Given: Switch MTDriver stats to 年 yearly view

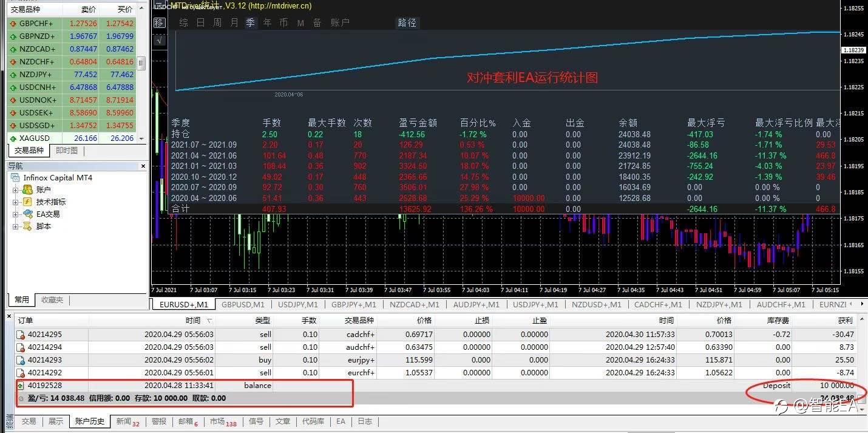Looking at the screenshot, I should point(268,22).
